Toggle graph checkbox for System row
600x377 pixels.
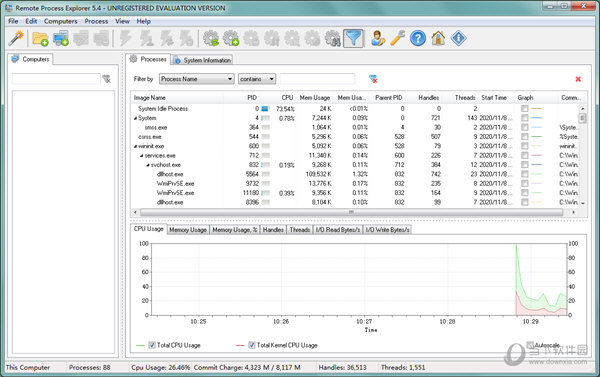(525, 118)
